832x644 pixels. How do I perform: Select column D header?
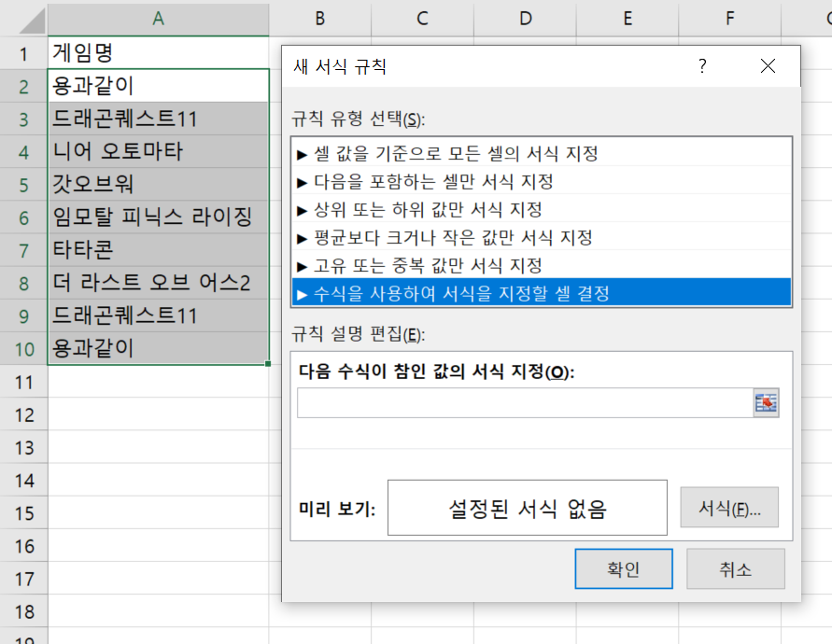[x=525, y=19]
